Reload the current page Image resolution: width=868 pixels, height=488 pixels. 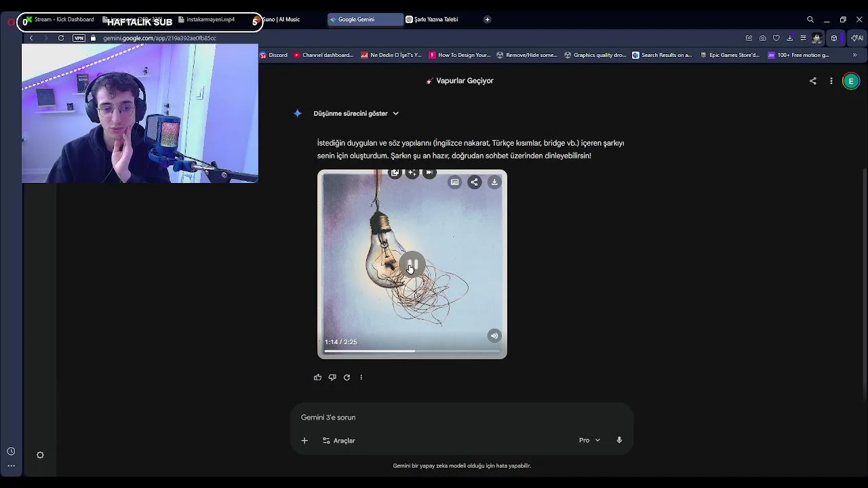[x=60, y=38]
